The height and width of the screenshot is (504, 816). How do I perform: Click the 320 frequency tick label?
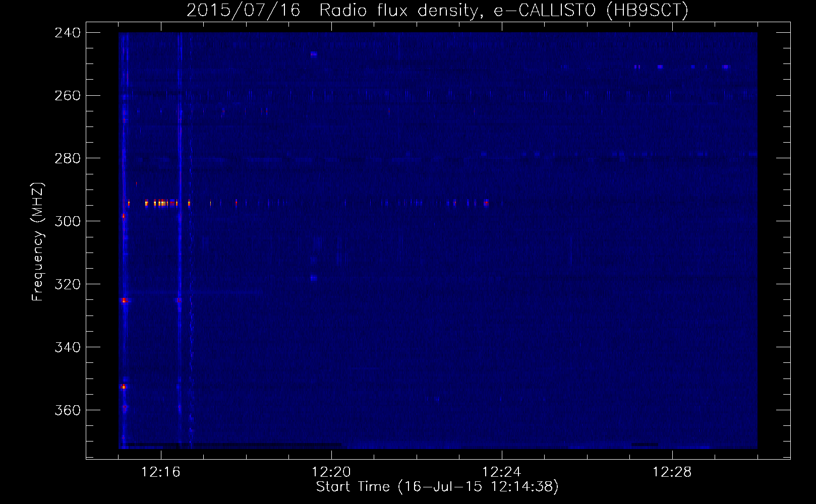[68, 285]
